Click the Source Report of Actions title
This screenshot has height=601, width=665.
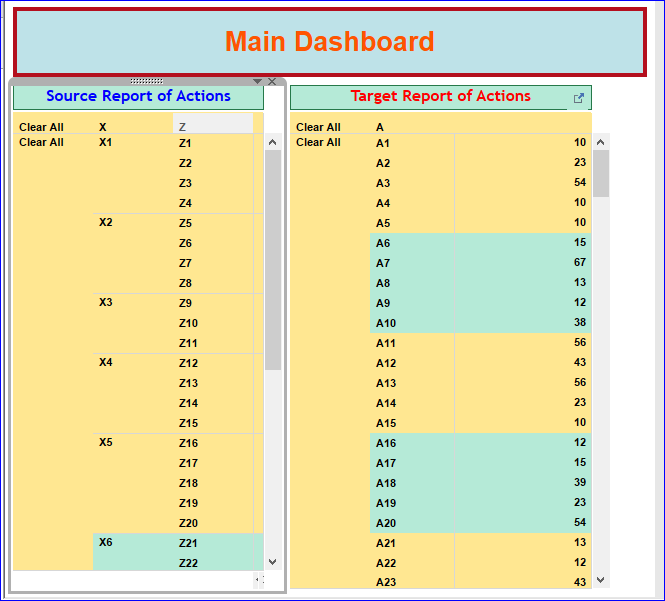(138, 96)
